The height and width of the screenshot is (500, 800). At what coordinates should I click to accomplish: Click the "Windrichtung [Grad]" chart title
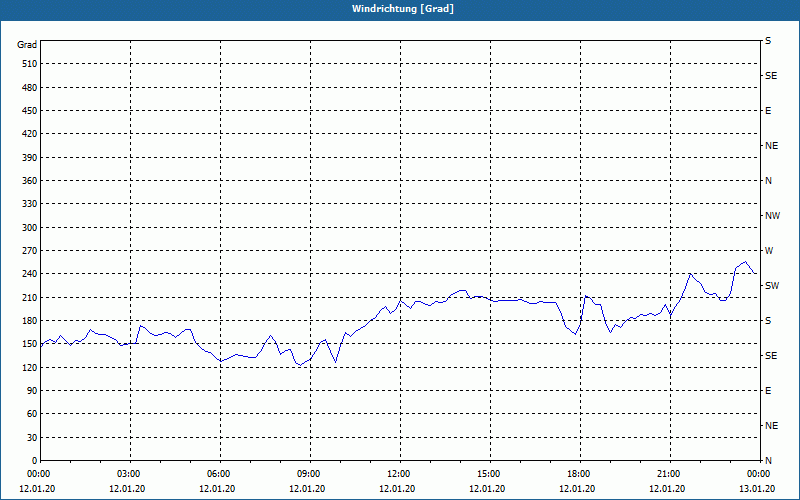click(403, 9)
